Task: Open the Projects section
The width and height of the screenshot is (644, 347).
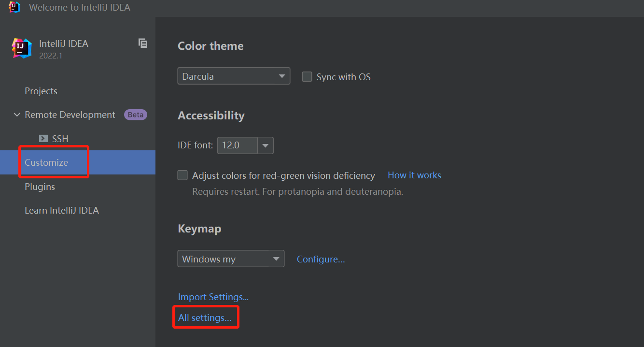Action: pyautogui.click(x=41, y=91)
